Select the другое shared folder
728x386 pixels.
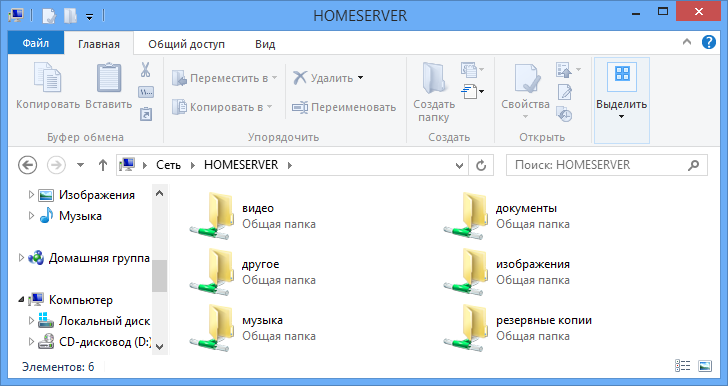(253, 272)
